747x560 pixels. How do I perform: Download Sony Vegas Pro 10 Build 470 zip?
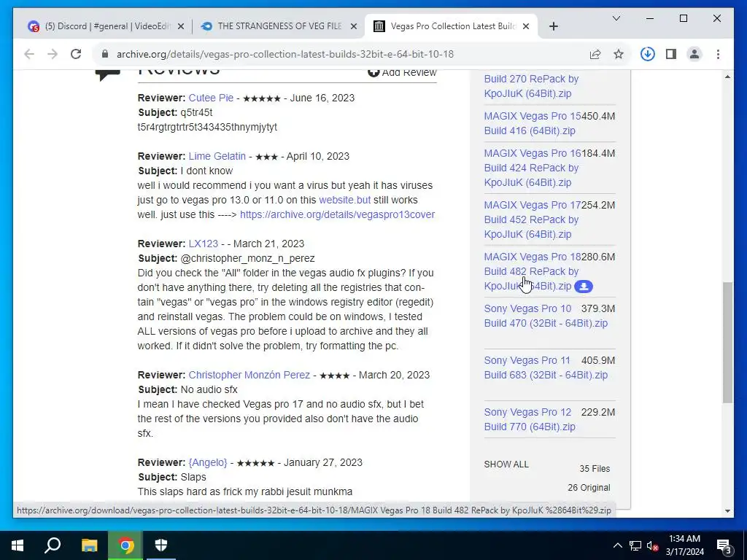[x=546, y=316]
